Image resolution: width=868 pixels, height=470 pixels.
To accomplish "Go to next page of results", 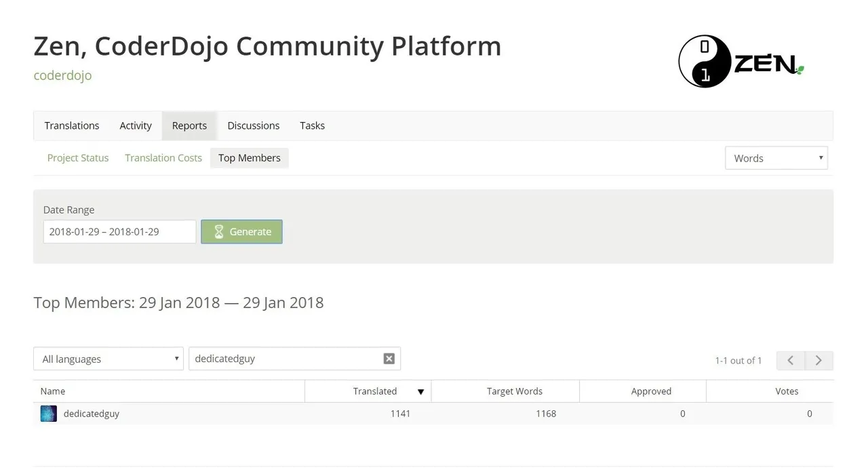I will (818, 360).
